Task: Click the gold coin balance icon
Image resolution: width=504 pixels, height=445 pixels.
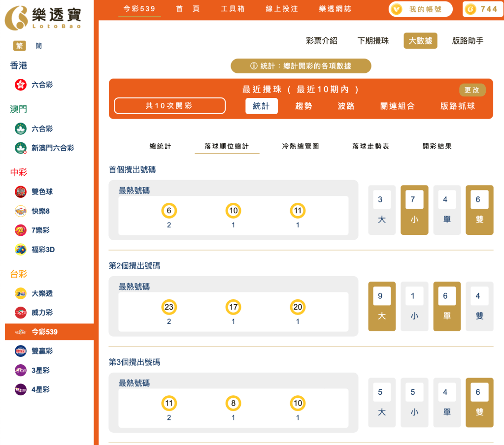Action: pos(470,9)
